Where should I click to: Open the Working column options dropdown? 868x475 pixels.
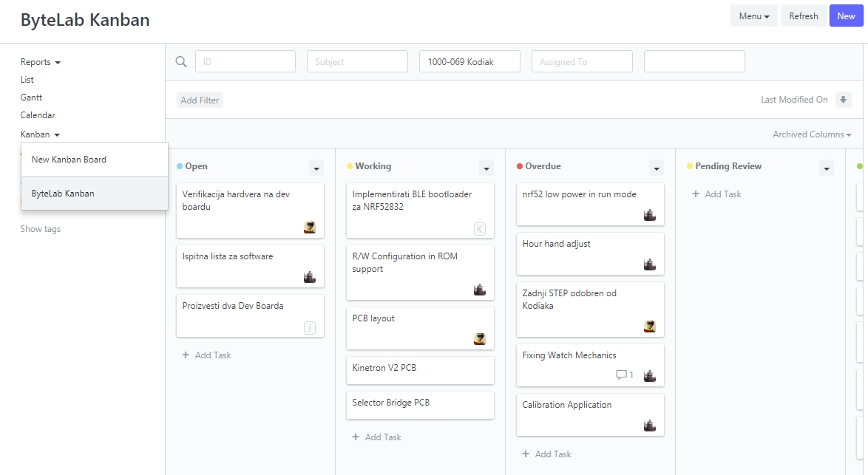click(486, 168)
